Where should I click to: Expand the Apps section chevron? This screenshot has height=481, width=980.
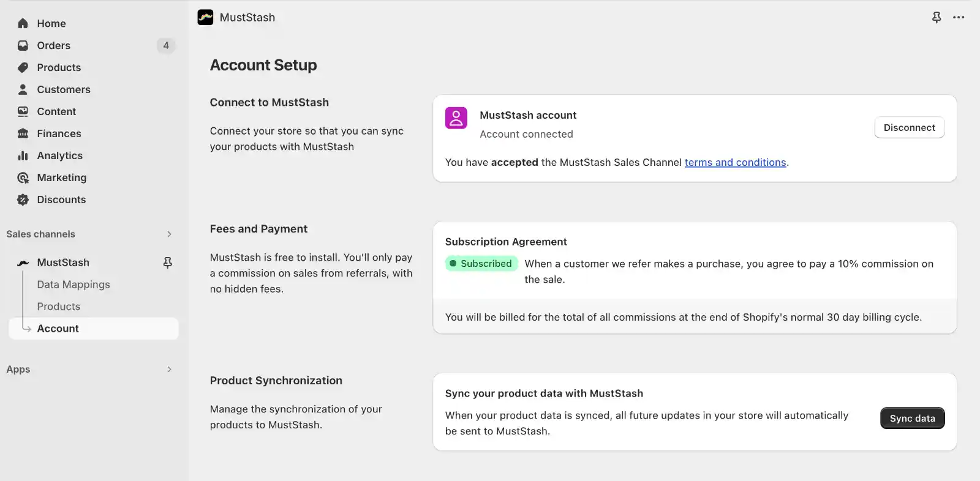(x=170, y=369)
